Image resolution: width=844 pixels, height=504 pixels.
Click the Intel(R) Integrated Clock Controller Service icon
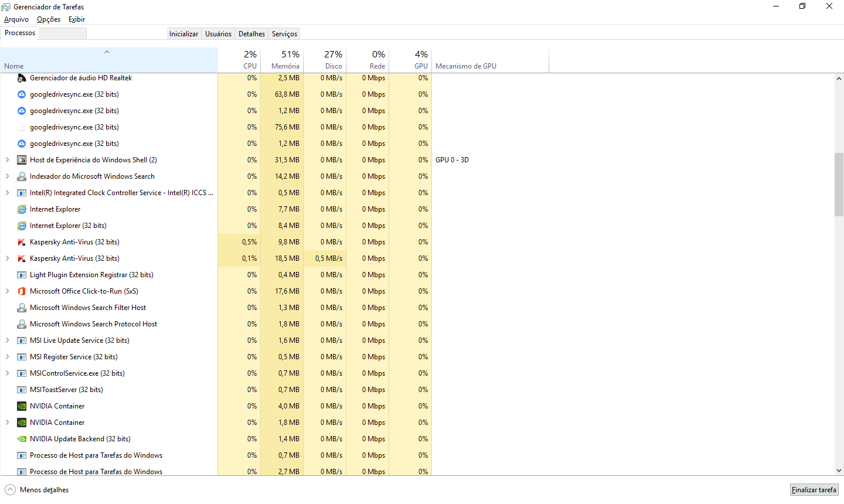click(22, 193)
